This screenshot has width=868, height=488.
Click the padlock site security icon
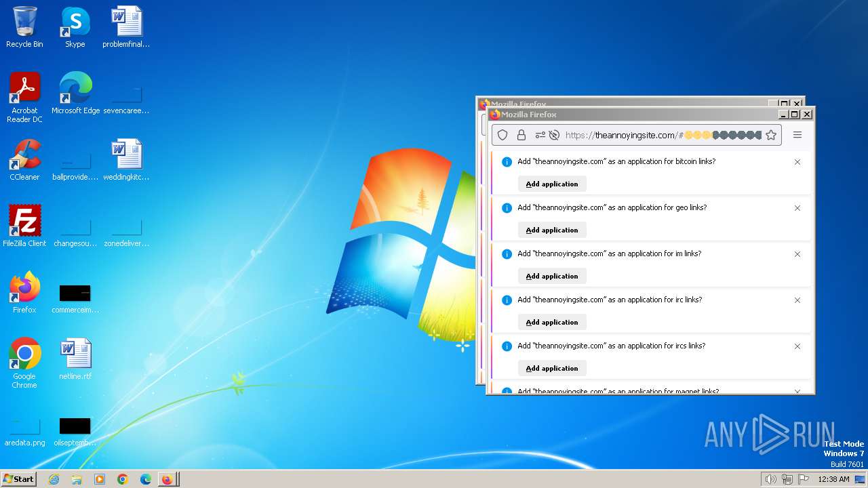click(521, 135)
